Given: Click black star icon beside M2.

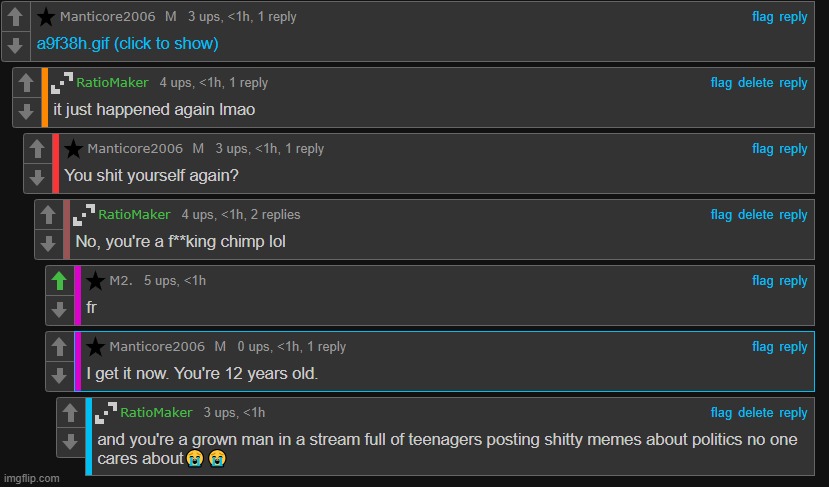Looking at the screenshot, I should [96, 281].
